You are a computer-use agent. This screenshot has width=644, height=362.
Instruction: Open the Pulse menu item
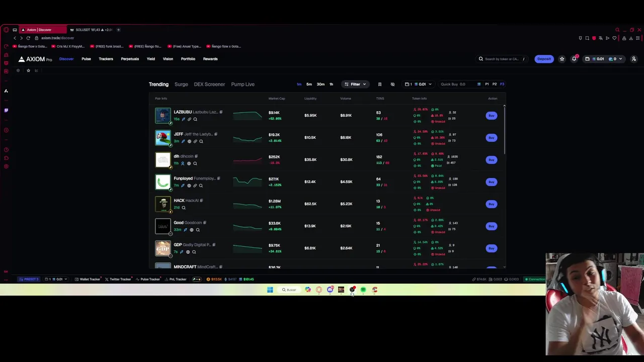click(86, 59)
